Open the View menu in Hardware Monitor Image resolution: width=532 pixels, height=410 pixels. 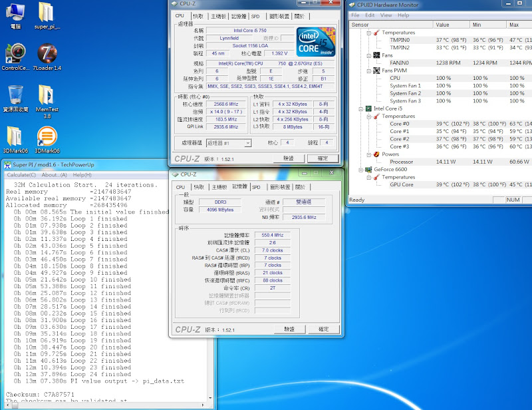coord(386,15)
